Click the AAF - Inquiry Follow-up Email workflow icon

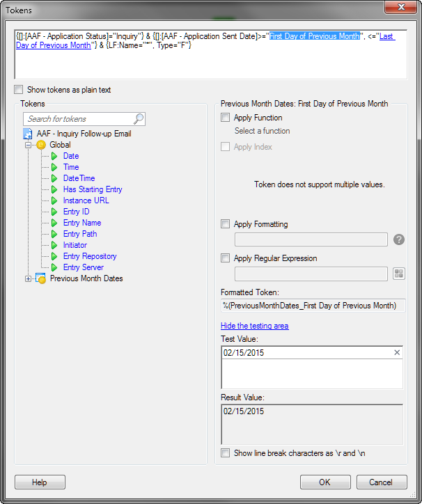coord(28,134)
